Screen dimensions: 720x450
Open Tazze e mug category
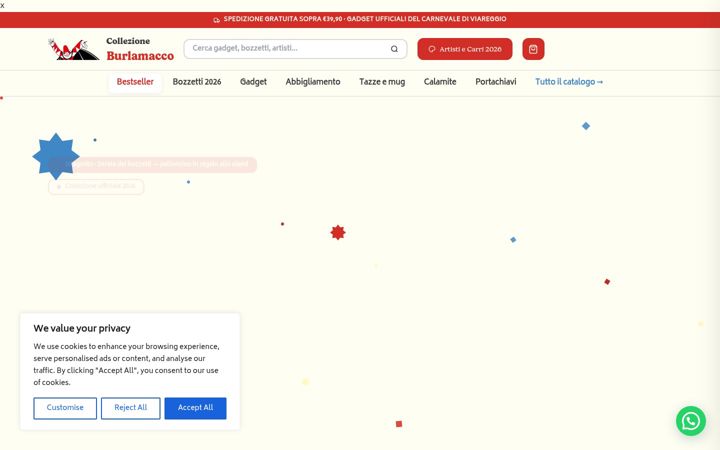tap(382, 82)
